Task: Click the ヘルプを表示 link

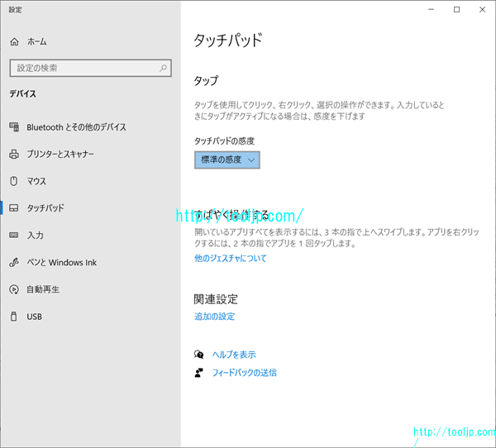Action: pyautogui.click(x=234, y=355)
